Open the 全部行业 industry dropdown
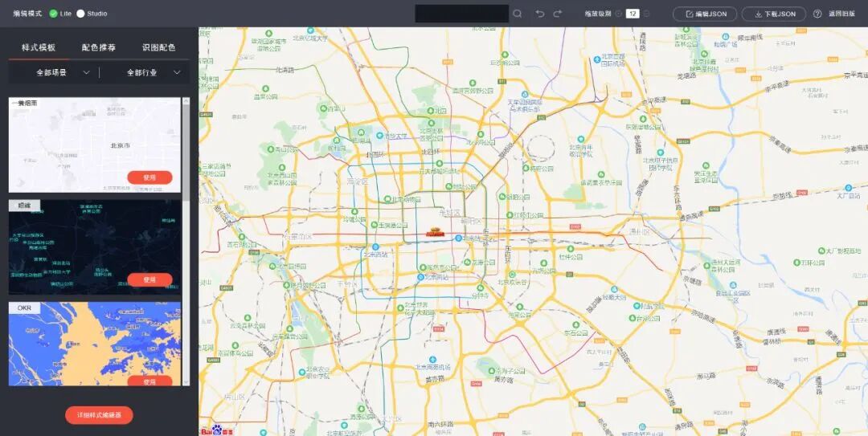 pyautogui.click(x=145, y=72)
